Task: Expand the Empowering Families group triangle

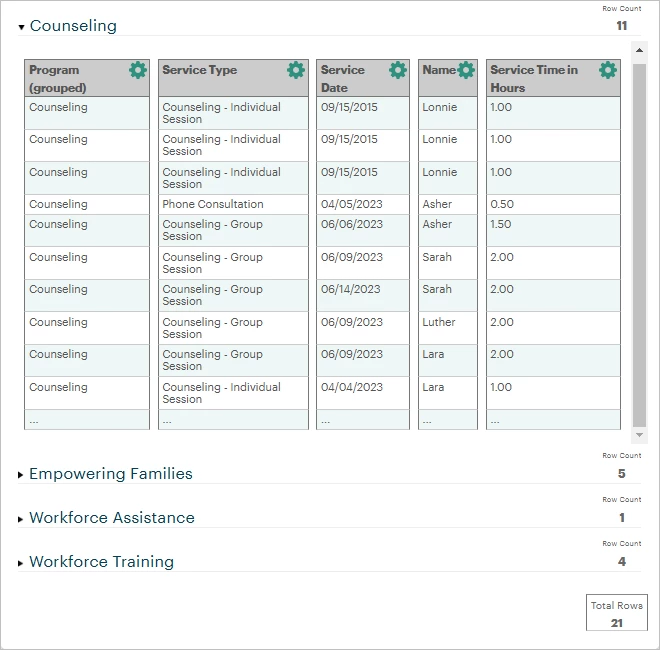Action: coord(21,475)
